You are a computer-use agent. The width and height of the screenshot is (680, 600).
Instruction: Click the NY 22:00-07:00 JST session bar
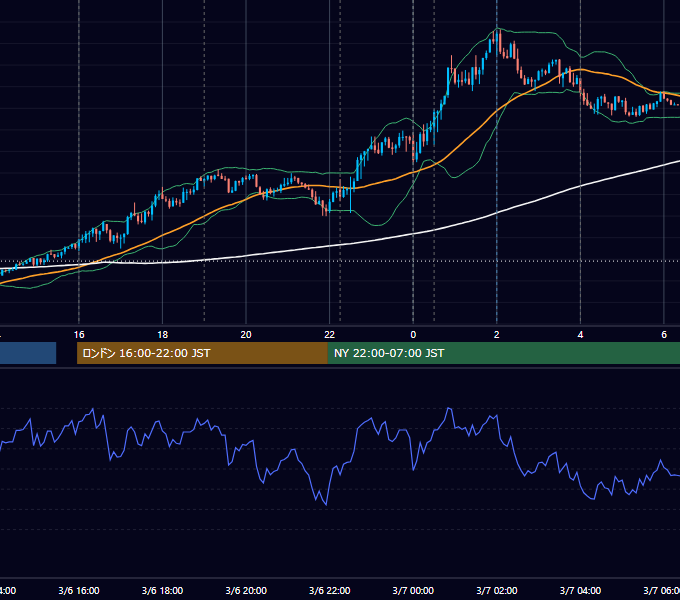point(503,353)
